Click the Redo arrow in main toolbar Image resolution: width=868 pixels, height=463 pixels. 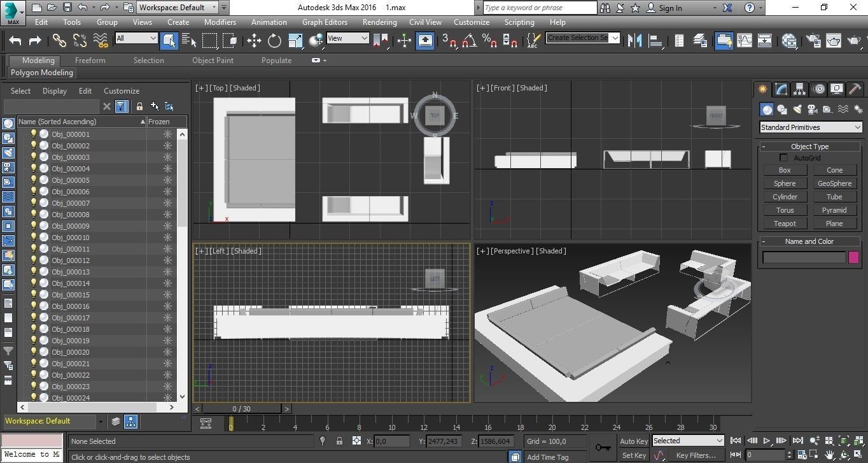[36, 40]
